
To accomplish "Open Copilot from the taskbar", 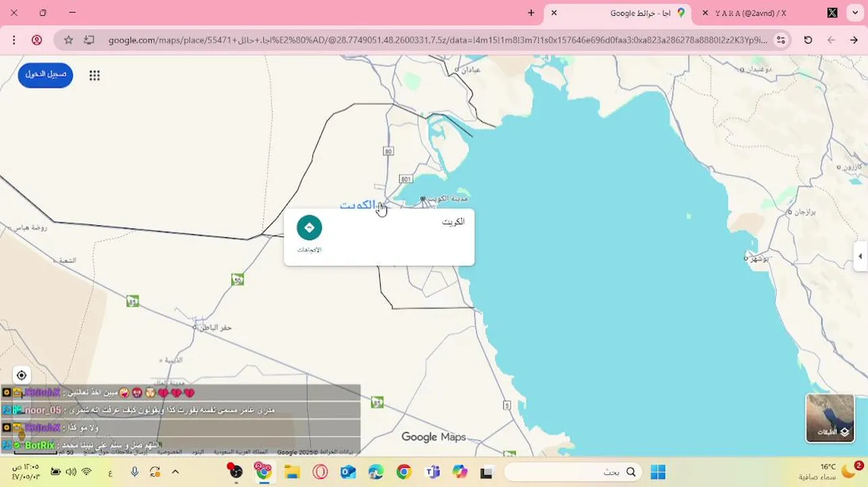I will [x=460, y=472].
